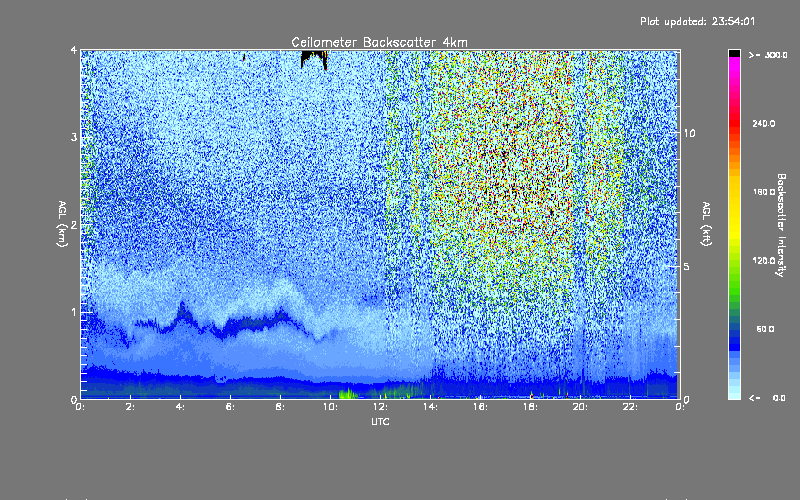Click the '60.0' colorbar value
The height and width of the screenshot is (500, 800).
tap(765, 329)
